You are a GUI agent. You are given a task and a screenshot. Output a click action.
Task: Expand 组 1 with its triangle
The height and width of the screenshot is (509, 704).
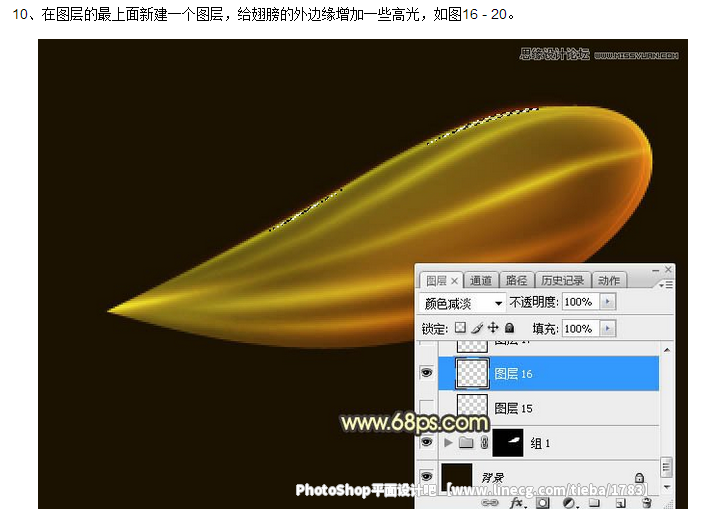click(x=448, y=443)
